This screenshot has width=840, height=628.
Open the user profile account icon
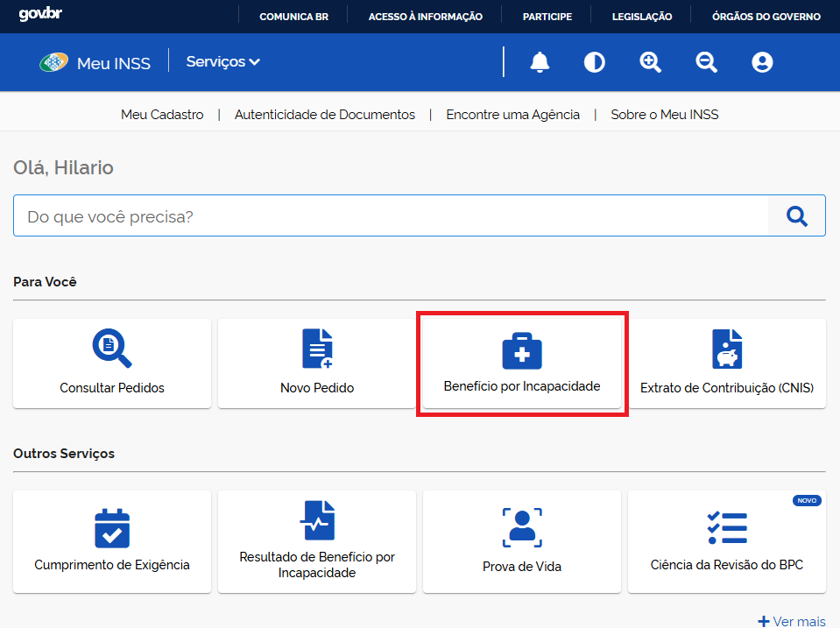point(762,62)
